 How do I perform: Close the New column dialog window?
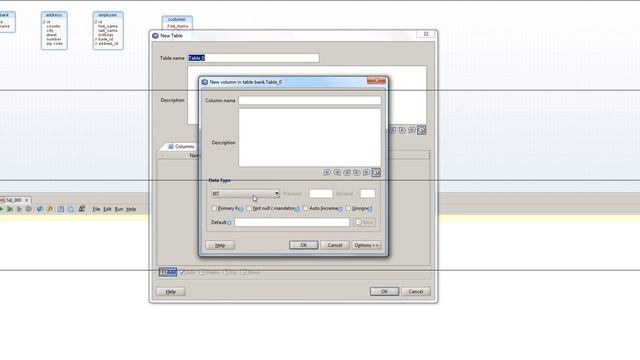point(376,80)
